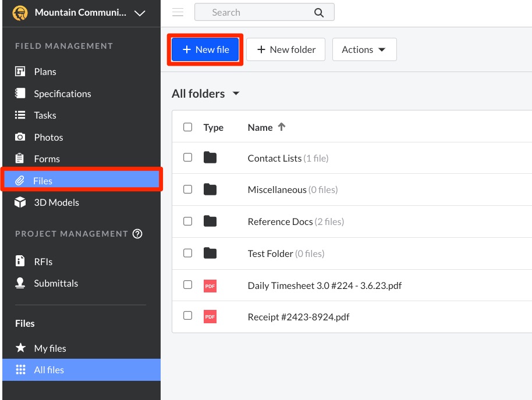The width and height of the screenshot is (532, 400).
Task: Open RFIs in the sidebar
Action: tap(43, 262)
